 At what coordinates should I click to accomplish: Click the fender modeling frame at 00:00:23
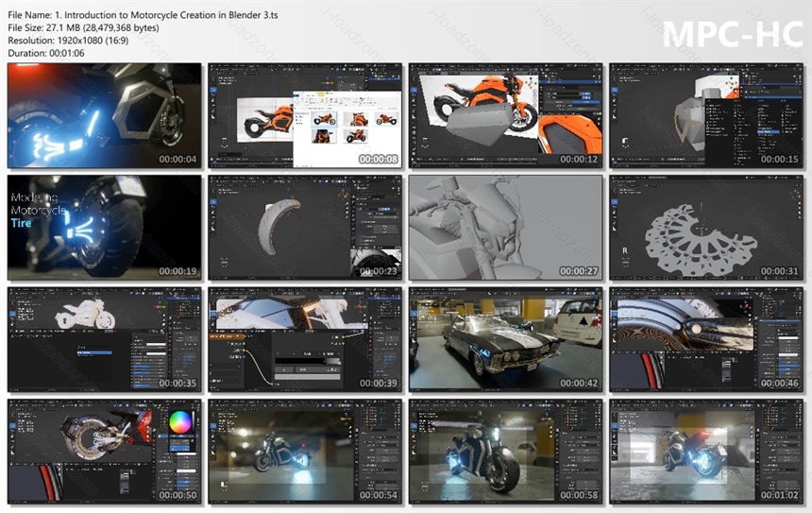pos(305,228)
